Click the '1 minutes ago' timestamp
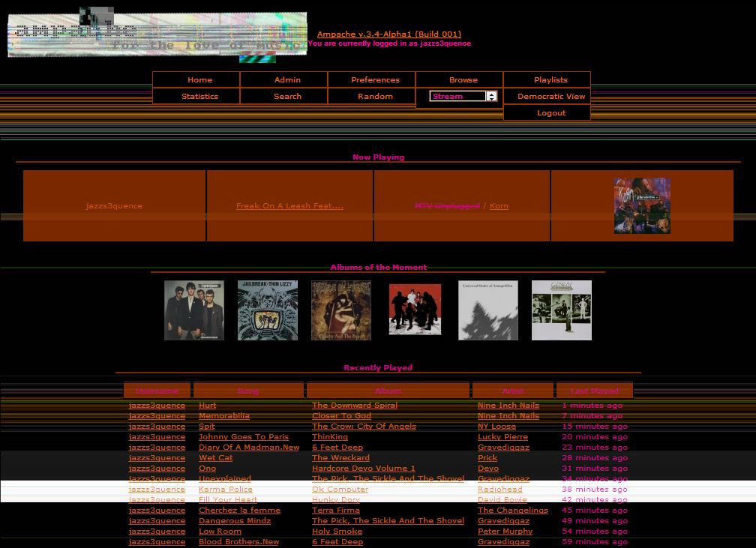Image resolution: width=756 pixels, height=548 pixels. [x=592, y=406]
